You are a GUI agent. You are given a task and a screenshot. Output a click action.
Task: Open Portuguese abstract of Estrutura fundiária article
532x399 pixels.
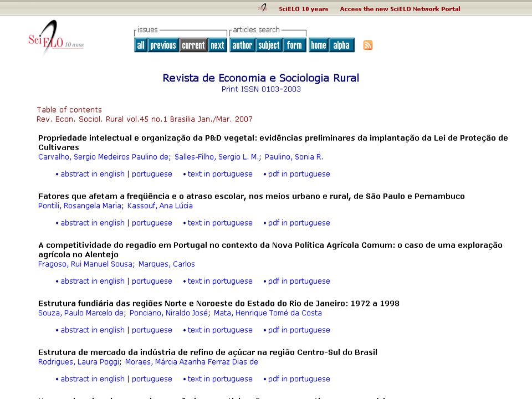point(152,330)
